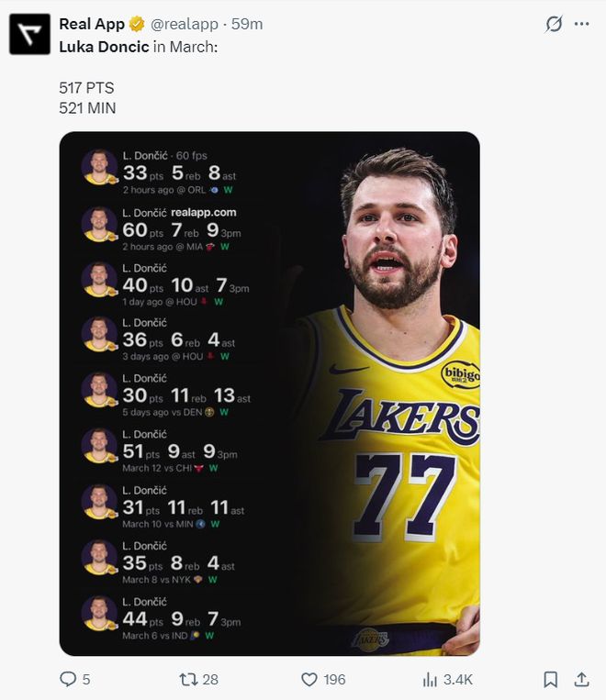Open Real App profile avatar
Screen dimensions: 606x700
[29, 34]
